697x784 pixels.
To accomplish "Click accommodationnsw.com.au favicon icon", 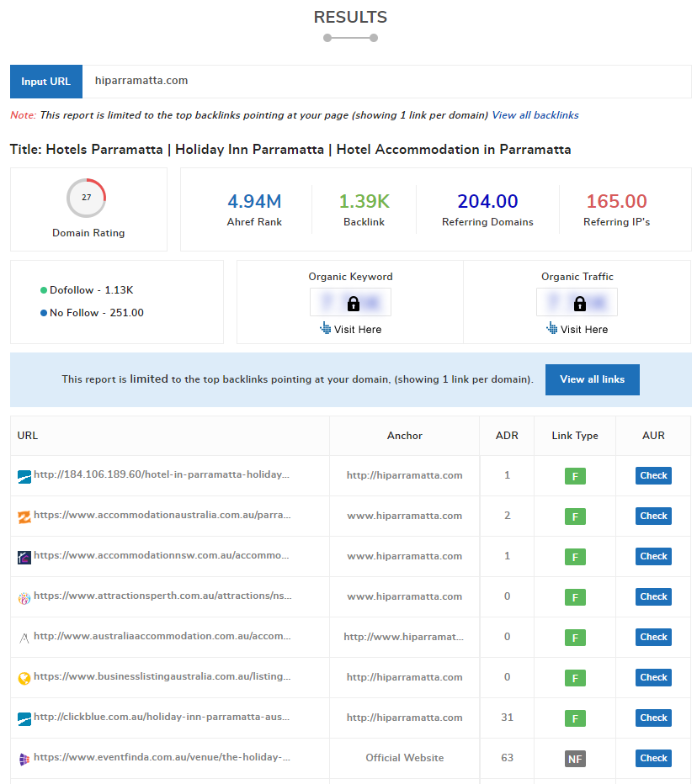I will [24, 557].
